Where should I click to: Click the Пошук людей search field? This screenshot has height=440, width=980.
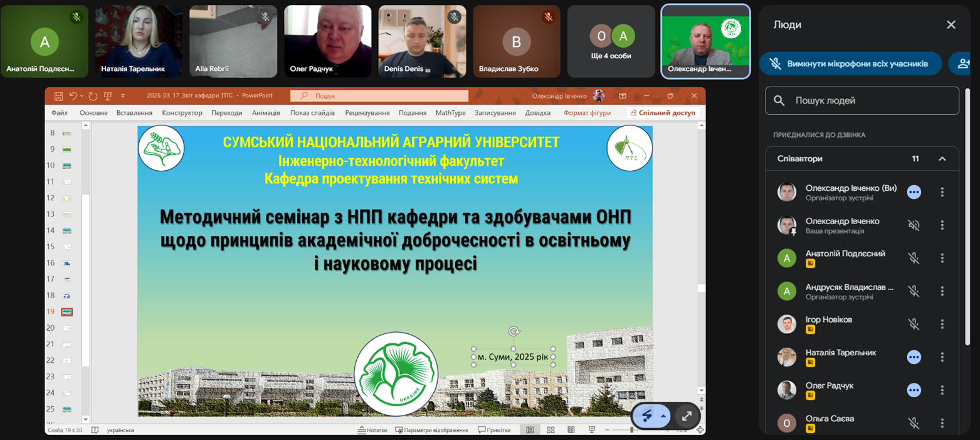[x=862, y=100]
